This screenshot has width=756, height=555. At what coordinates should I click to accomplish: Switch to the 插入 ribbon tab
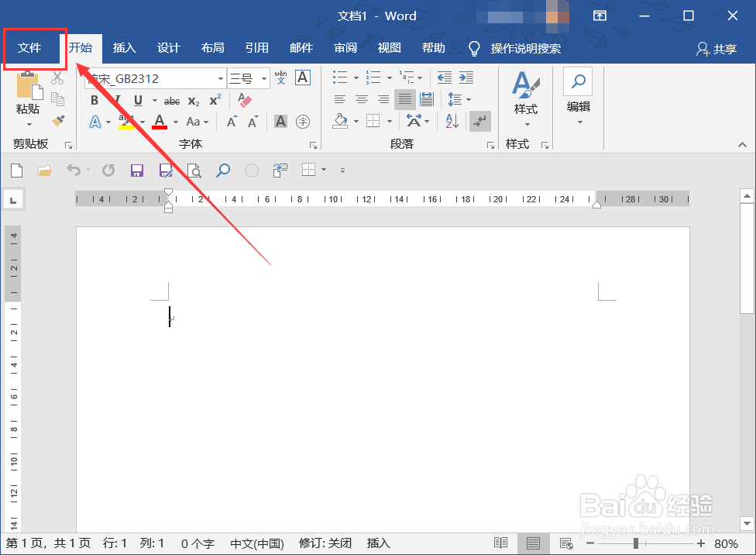pos(125,48)
